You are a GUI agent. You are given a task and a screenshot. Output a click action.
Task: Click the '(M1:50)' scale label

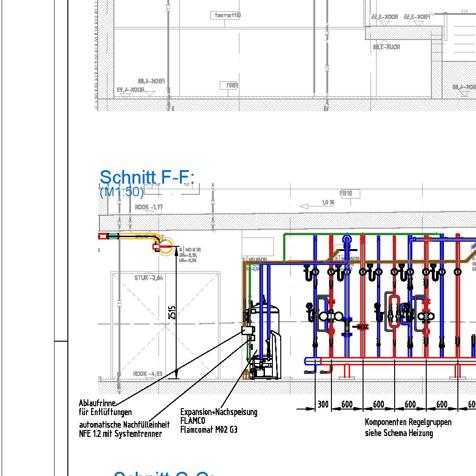point(122,192)
